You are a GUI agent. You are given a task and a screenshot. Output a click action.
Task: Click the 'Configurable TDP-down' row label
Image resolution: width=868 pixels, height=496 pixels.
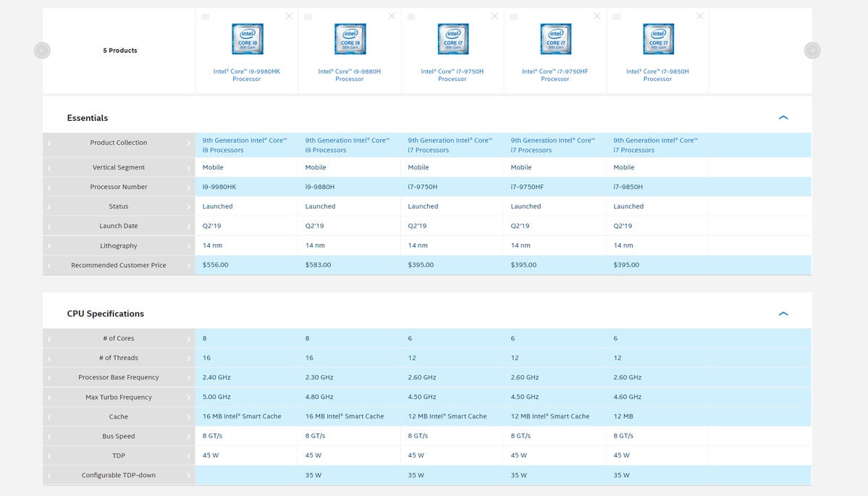119,475
